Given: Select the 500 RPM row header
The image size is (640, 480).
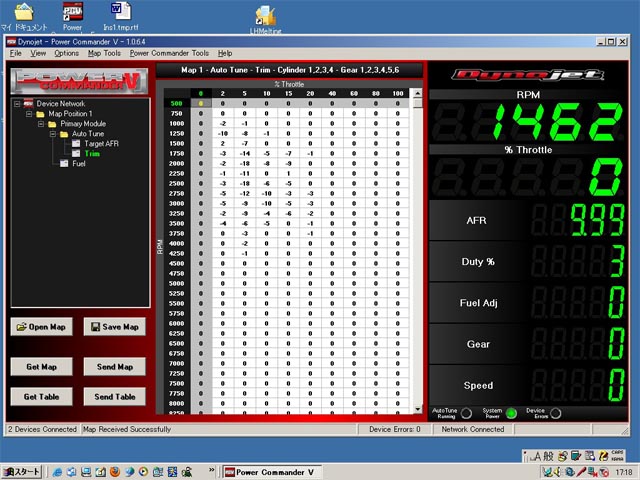Looking at the screenshot, I should tap(177, 103).
